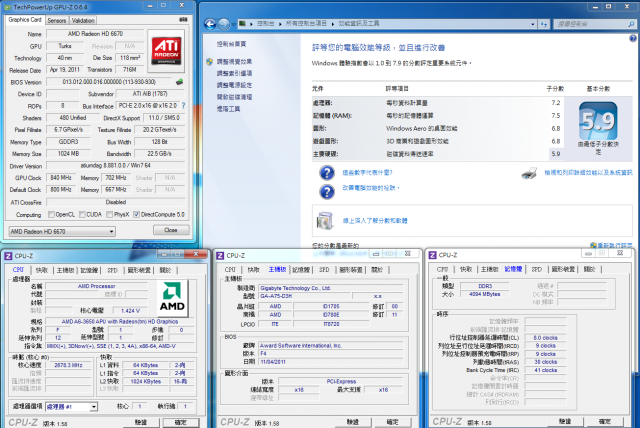Open the 控制台首頁 sidebar link

(231, 44)
